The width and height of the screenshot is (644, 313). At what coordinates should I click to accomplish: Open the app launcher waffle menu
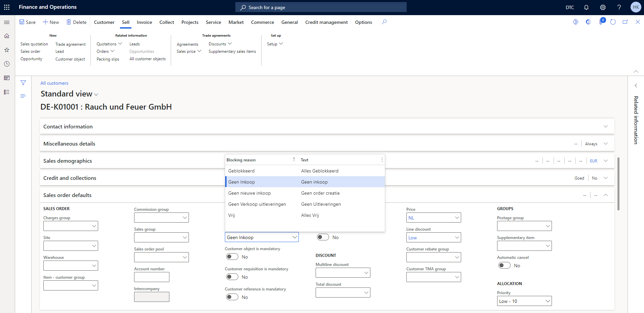[7, 7]
